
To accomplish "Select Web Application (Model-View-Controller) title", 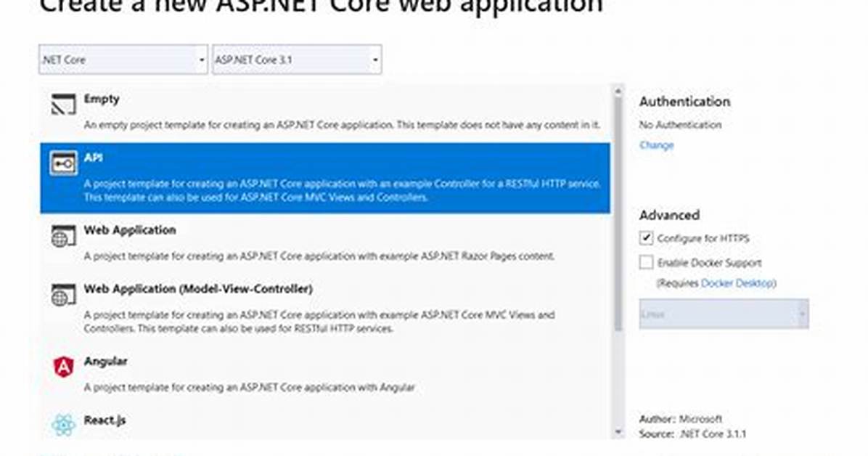I will pyautogui.click(x=198, y=289).
